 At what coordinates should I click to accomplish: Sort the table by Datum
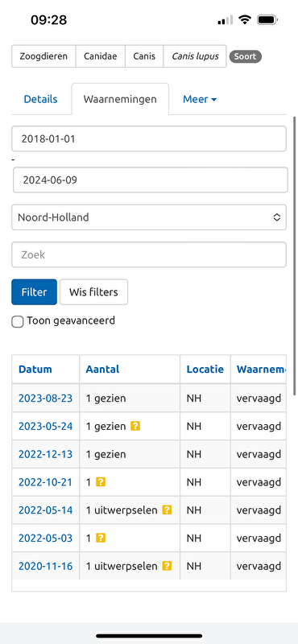click(35, 369)
